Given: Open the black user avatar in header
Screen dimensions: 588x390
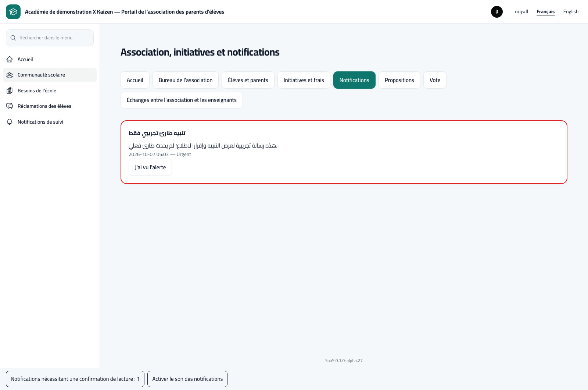Looking at the screenshot, I should pyautogui.click(x=497, y=12).
